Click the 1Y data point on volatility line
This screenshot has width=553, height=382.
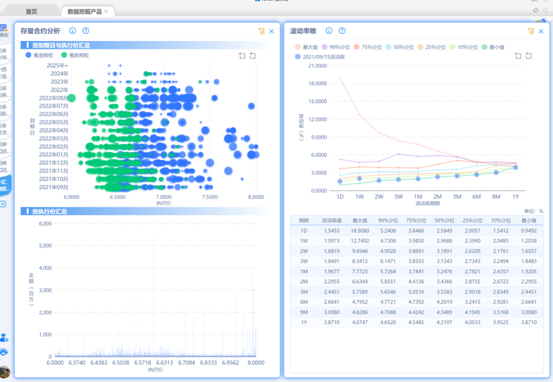coord(516,168)
